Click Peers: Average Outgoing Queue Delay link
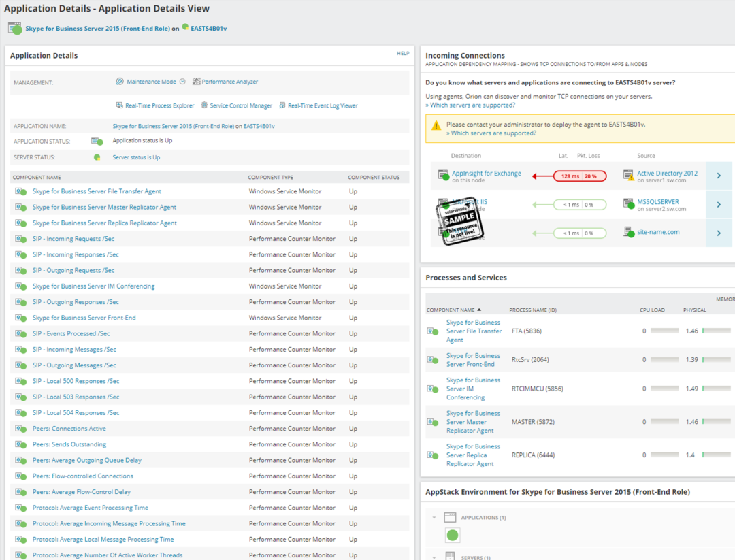The height and width of the screenshot is (560, 735). coord(86,460)
